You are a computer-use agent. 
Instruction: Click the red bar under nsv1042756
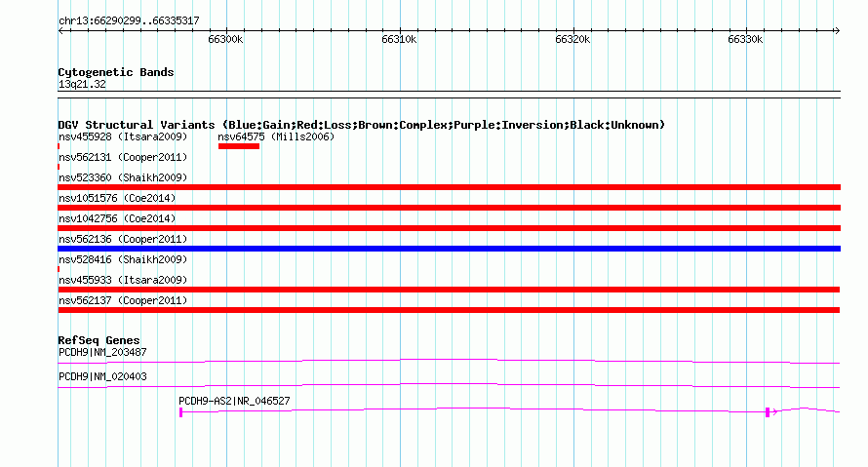[x=449, y=228]
